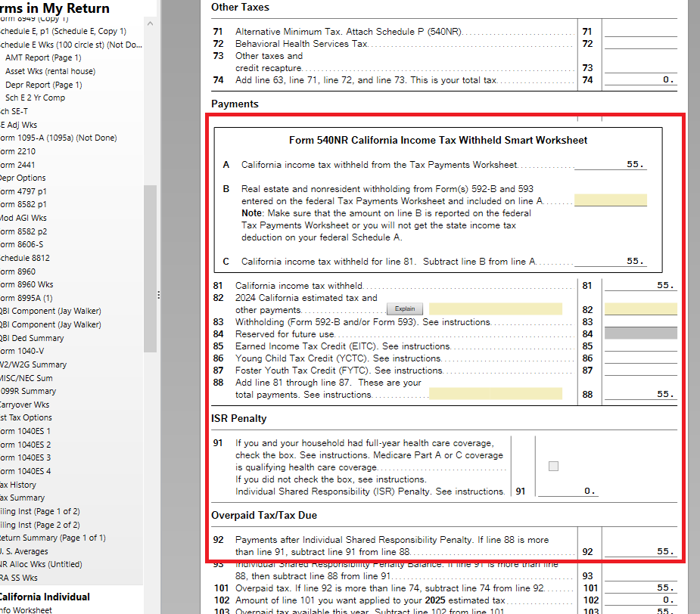Click the Explain button on line 82
Screen dimensions: 700x614
(405, 309)
